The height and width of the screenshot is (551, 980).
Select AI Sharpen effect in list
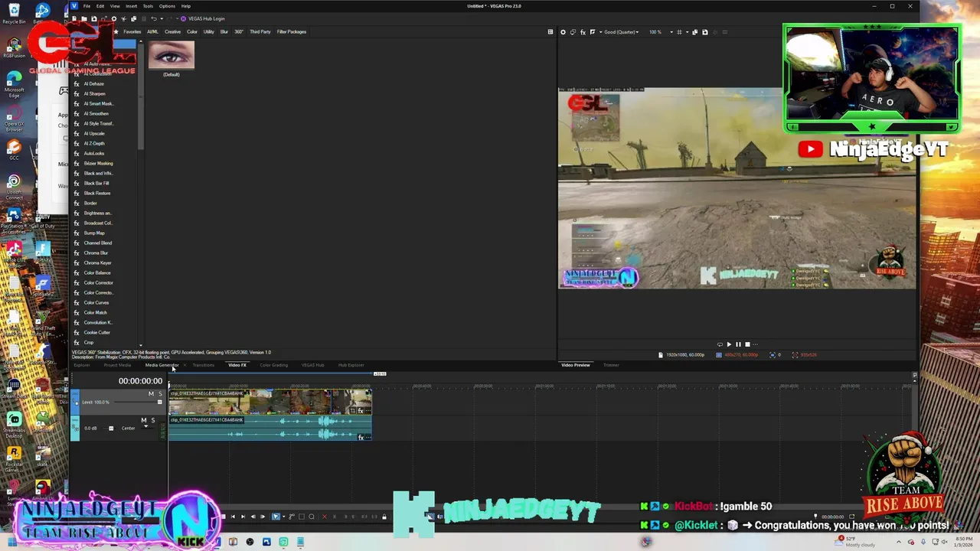pos(94,94)
